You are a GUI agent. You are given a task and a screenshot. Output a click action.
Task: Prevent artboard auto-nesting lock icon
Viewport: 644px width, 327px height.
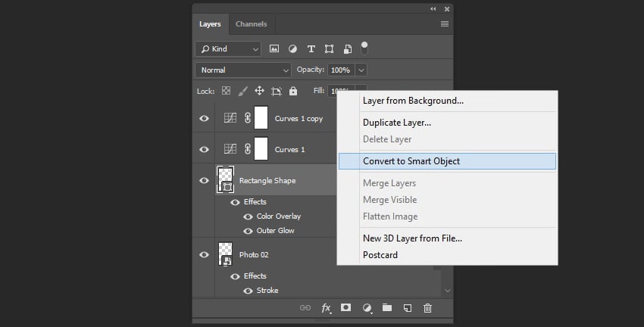point(277,91)
